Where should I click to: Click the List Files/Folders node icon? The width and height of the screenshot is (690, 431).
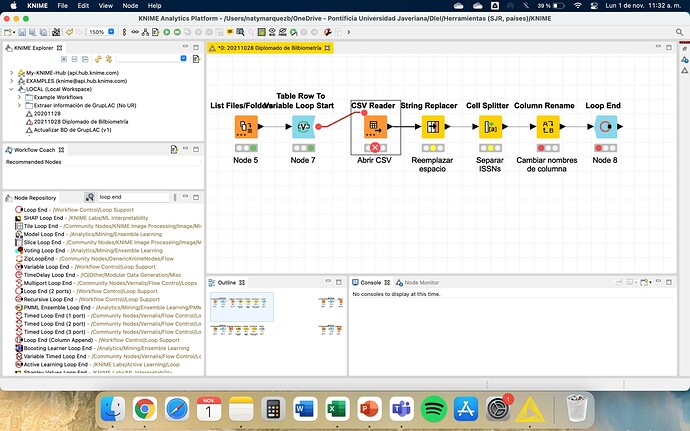246,127
